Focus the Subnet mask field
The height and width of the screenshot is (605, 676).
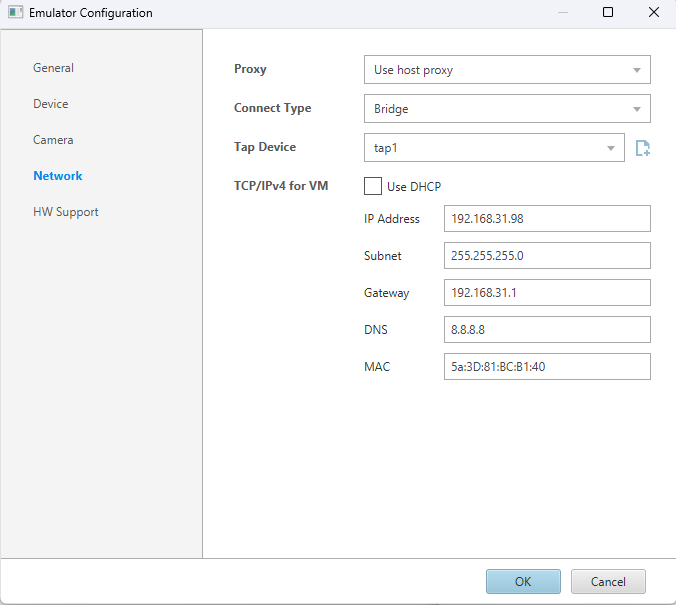pos(546,256)
